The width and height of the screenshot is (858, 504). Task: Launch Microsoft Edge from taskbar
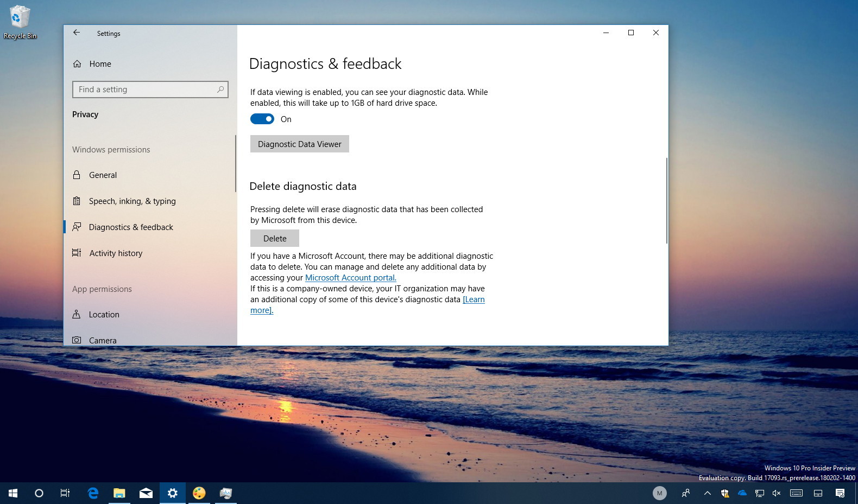pos(93,493)
